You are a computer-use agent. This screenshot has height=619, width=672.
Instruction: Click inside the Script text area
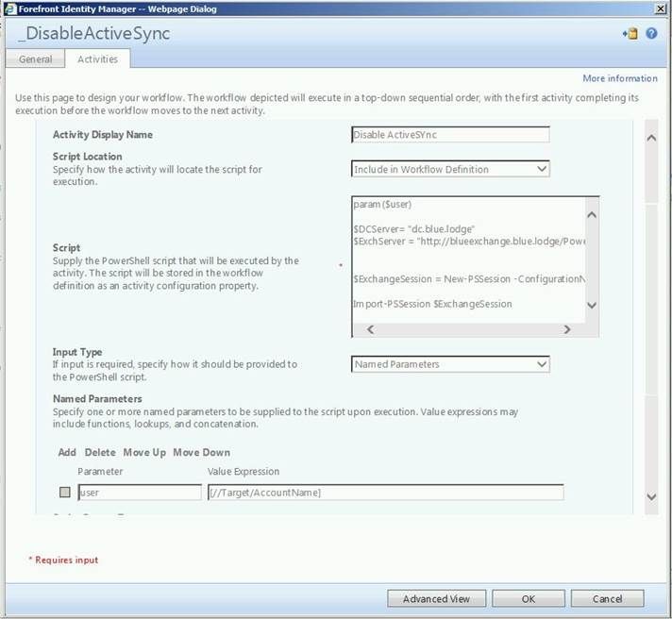(x=469, y=259)
